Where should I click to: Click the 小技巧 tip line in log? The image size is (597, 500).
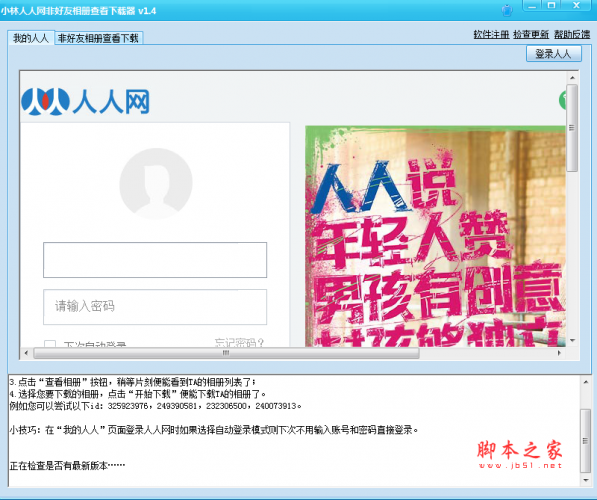tap(214, 430)
